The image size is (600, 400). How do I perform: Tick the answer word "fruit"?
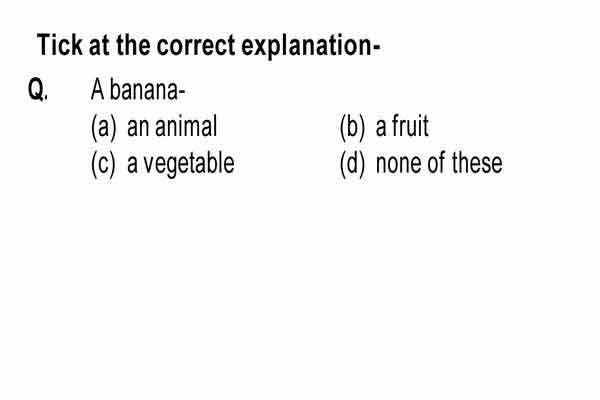coord(410,126)
